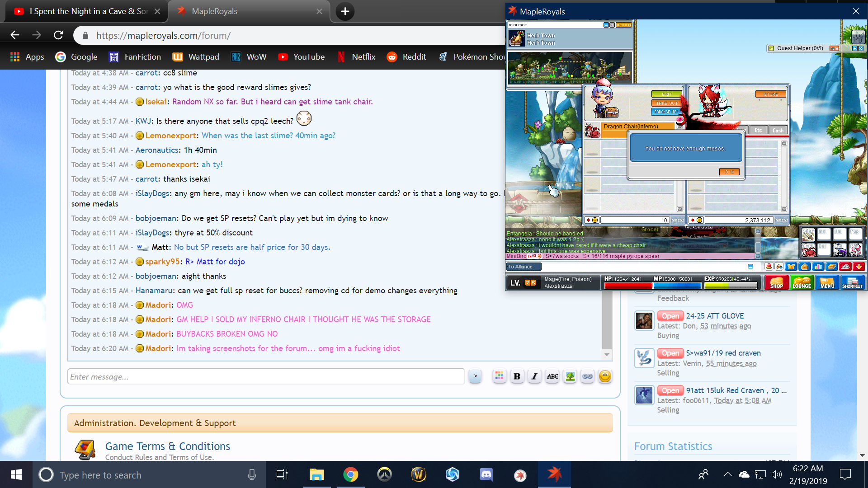Open smiley picker in shoutbox toolbar
The width and height of the screenshot is (868, 488).
(605, 376)
